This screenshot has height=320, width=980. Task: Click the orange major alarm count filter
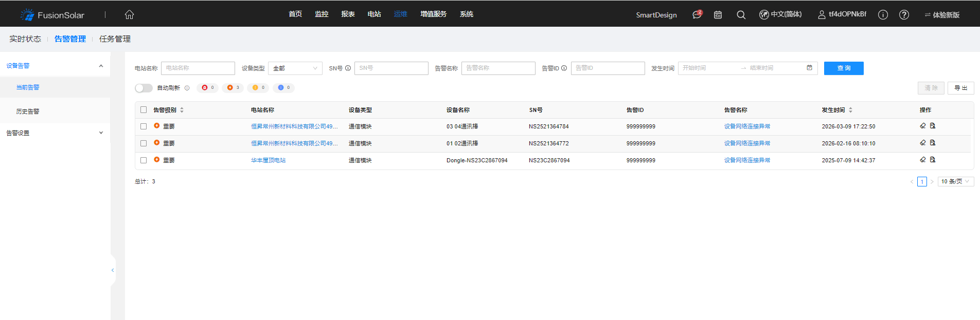233,88
